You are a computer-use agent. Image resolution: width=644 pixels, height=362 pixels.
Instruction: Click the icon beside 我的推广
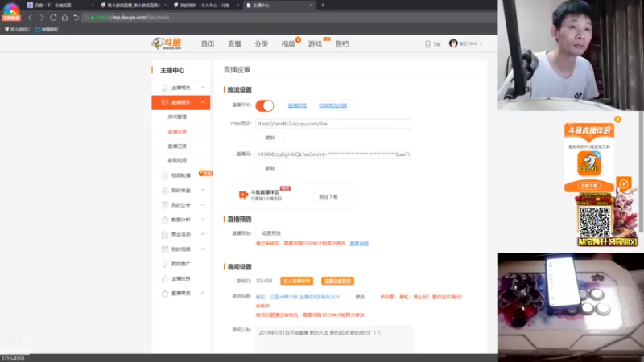coord(164,264)
